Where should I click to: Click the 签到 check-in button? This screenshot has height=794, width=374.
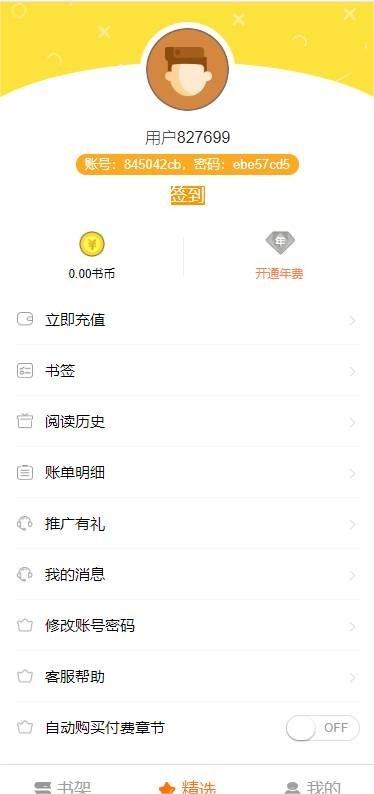tap(188, 195)
